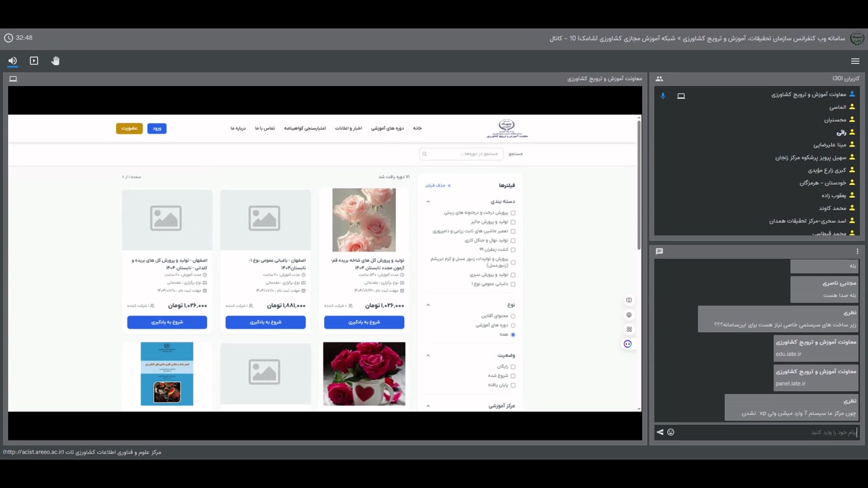Send the chat message with arrow icon

click(660, 432)
